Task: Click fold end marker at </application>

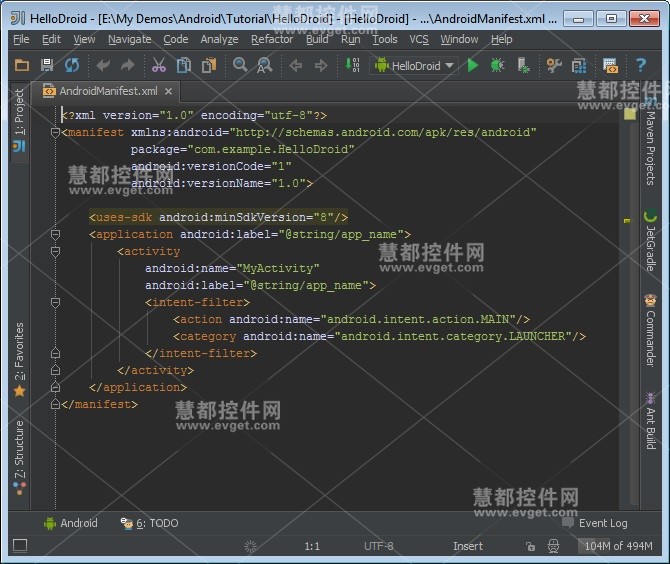Action: 55,387
